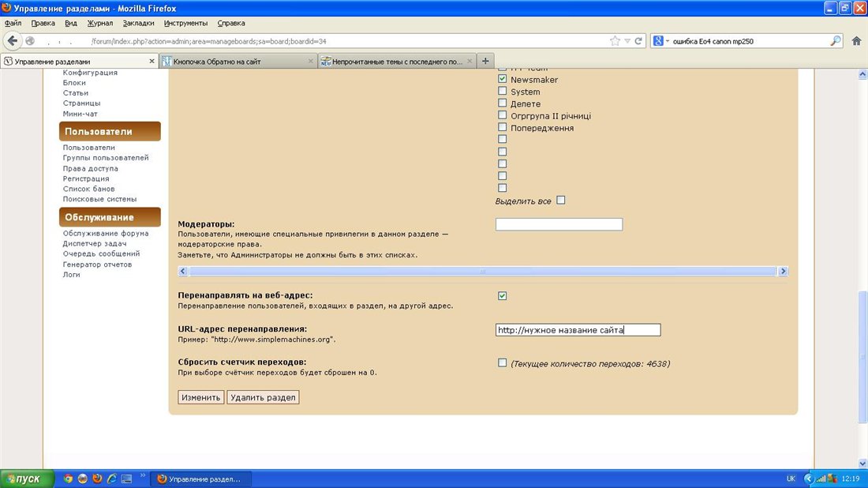Reload the page with the refresh icon
The height and width of the screenshot is (488, 868).
point(638,41)
